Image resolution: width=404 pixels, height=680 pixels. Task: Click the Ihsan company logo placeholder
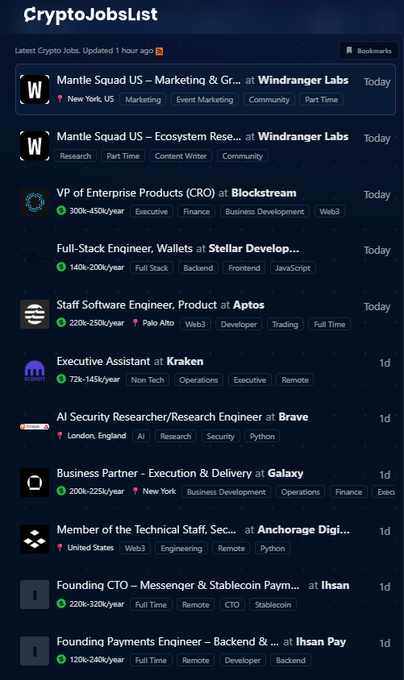[x=35, y=595]
